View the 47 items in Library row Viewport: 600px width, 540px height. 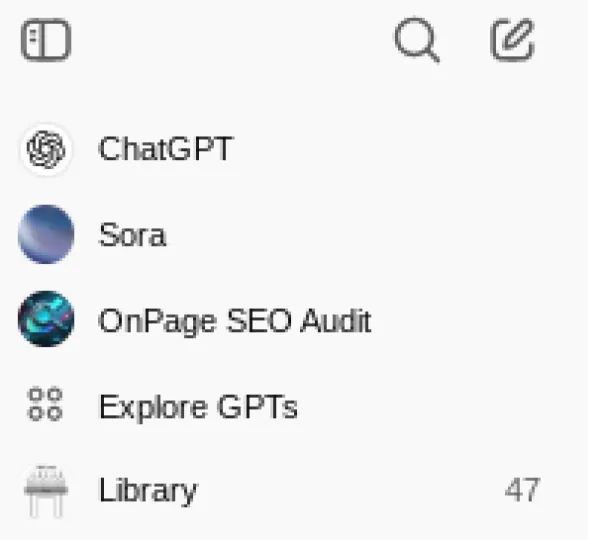click(300, 491)
